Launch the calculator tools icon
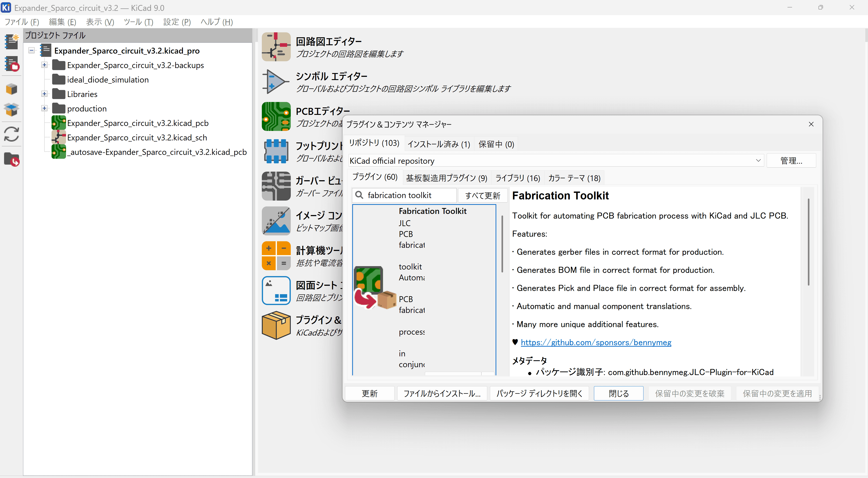The height and width of the screenshot is (478, 868). tap(276, 256)
